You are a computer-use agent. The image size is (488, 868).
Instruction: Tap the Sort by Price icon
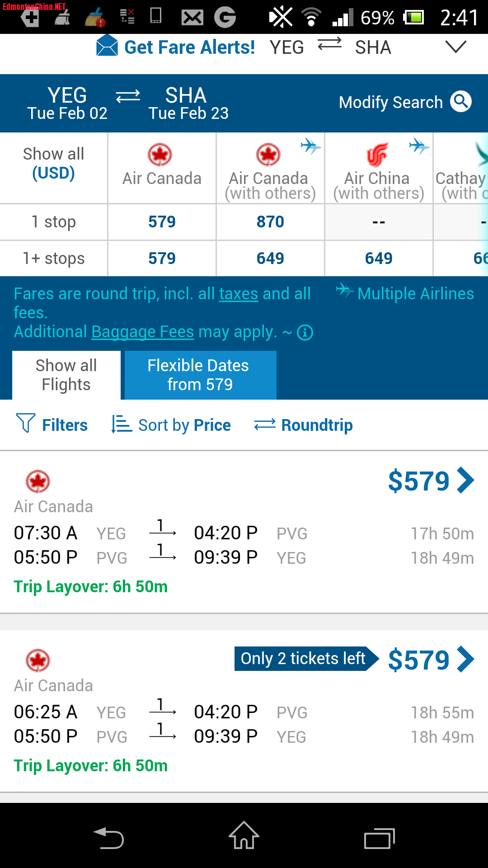[x=122, y=425]
